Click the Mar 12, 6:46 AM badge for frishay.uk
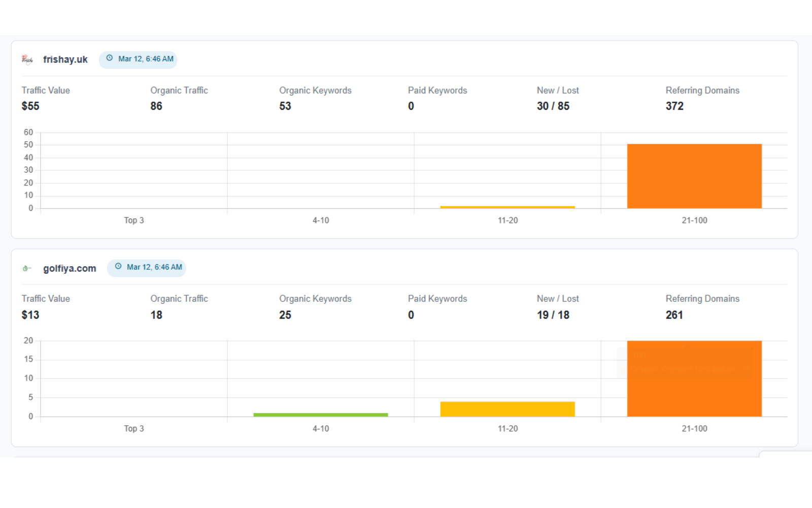The width and height of the screenshot is (812, 508). pos(138,59)
